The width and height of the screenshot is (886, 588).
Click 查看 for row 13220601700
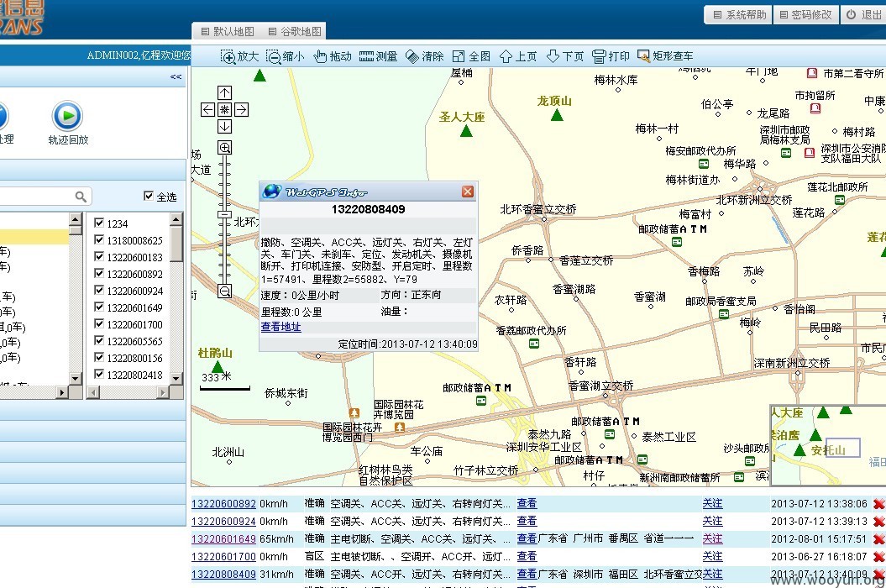click(527, 556)
